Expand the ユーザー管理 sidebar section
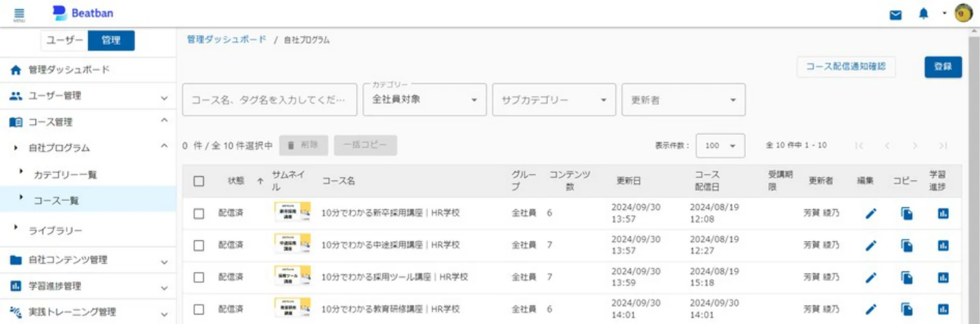This screenshot has width=980, height=324. point(88,96)
